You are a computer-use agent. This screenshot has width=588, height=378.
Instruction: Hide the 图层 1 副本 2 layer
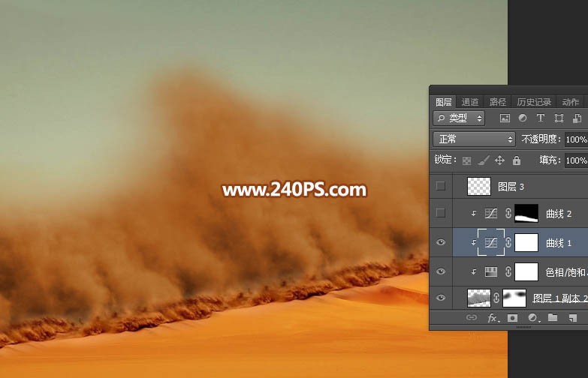click(441, 298)
